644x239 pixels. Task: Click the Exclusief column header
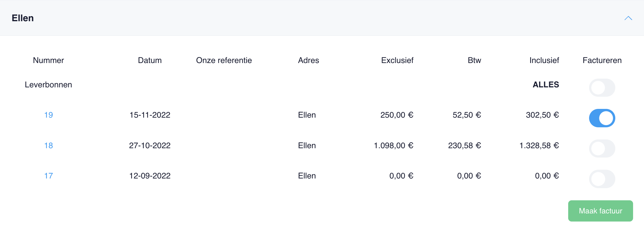(397, 60)
